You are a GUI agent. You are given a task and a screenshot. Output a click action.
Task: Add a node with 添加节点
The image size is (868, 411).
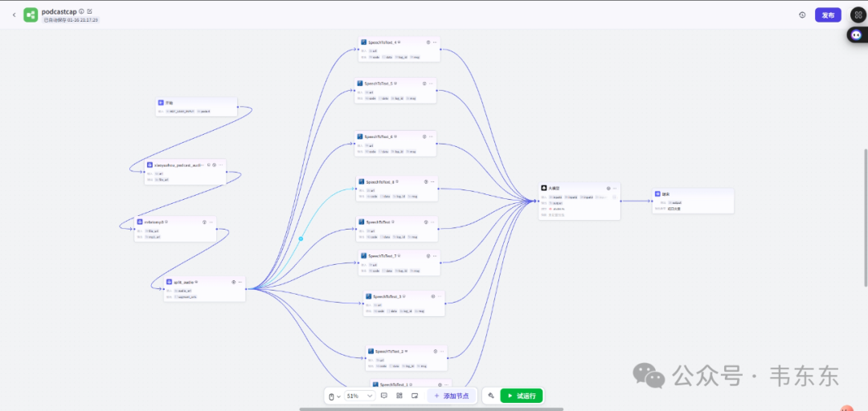tap(451, 396)
